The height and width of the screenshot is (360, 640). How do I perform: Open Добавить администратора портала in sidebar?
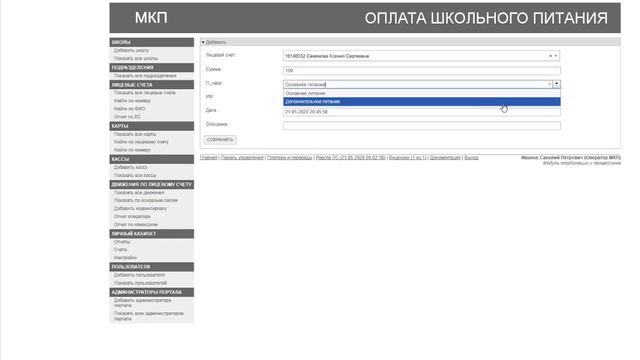click(x=142, y=303)
